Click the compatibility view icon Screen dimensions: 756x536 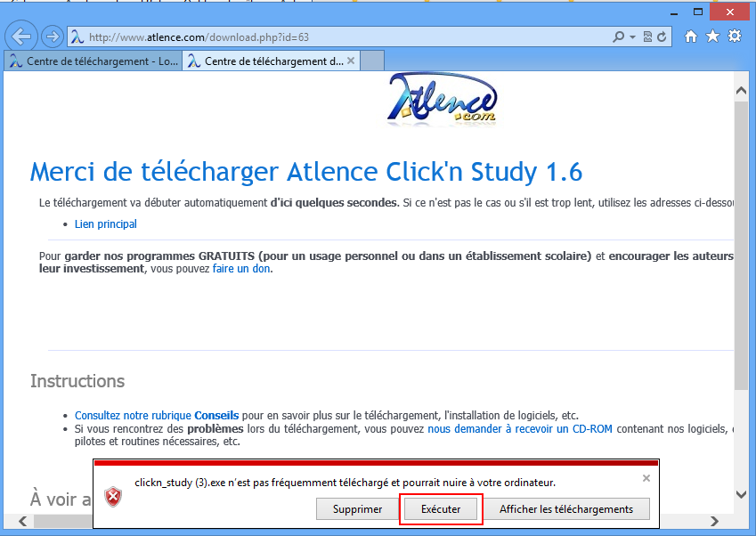point(647,37)
